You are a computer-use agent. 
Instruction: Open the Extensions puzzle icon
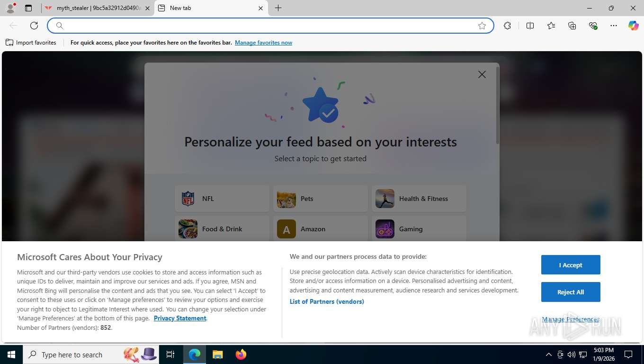(507, 26)
